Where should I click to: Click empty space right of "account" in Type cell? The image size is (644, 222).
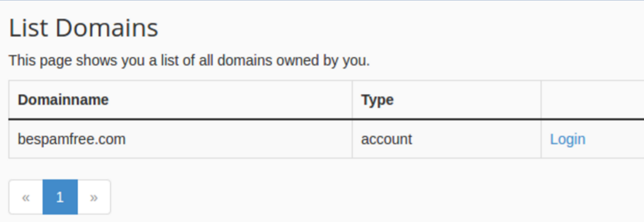pos(475,140)
